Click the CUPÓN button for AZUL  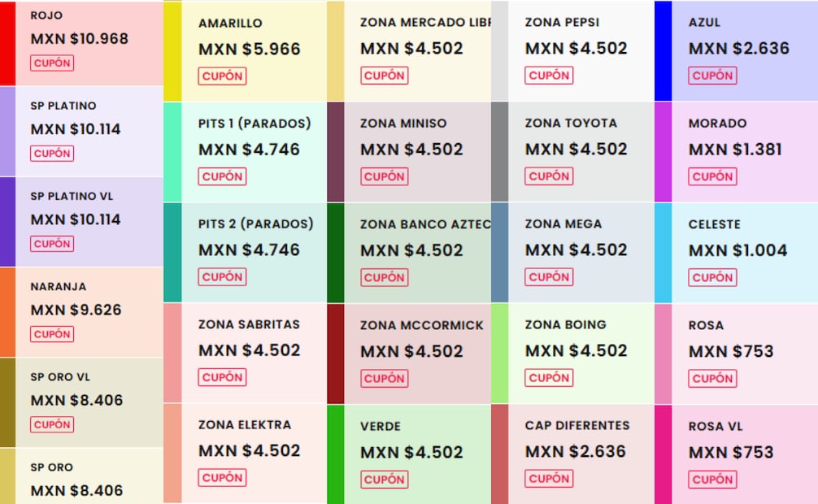(712, 76)
